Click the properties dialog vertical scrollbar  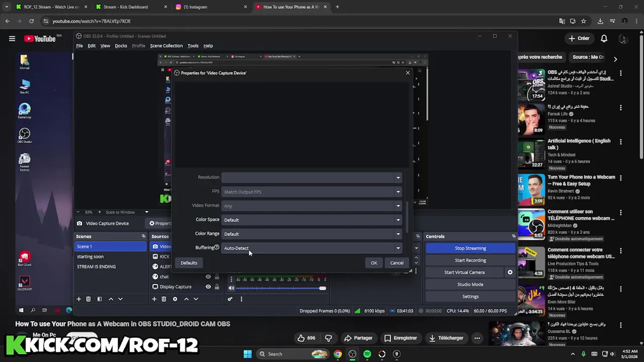click(x=408, y=217)
